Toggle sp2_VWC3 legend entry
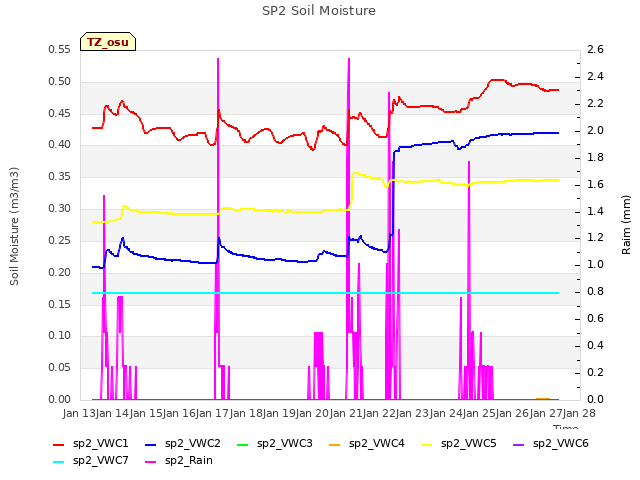Viewport: 640px width, 480px height. pyautogui.click(x=275, y=444)
